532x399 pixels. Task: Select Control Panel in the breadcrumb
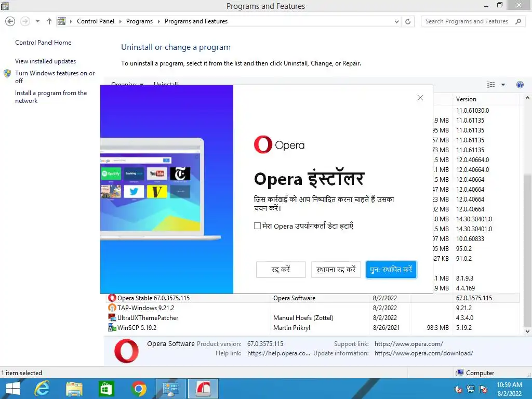click(x=96, y=21)
